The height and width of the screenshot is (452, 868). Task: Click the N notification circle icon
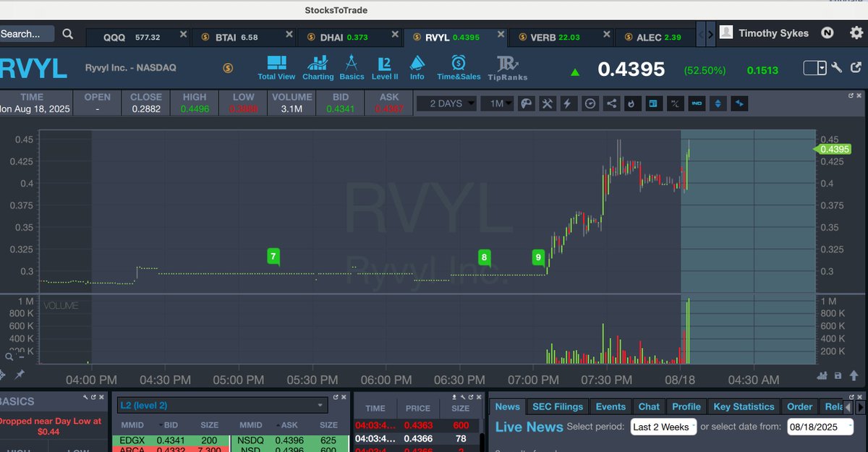coord(827,33)
